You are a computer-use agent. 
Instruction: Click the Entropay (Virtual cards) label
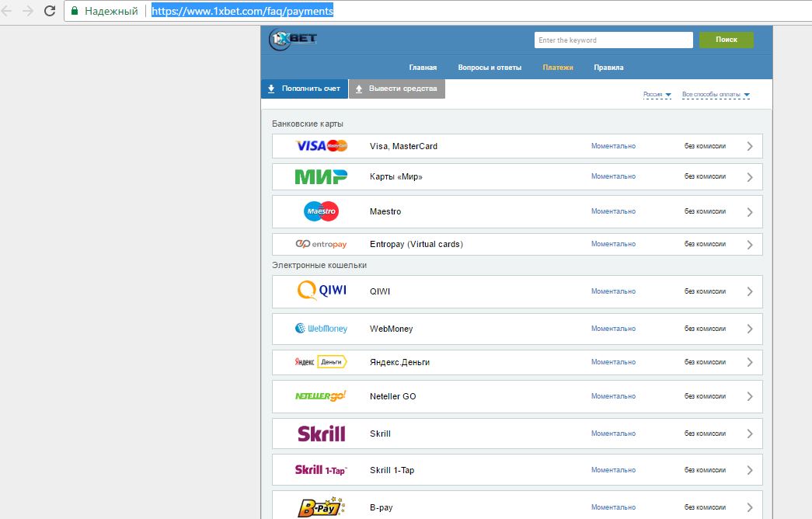[416, 244]
